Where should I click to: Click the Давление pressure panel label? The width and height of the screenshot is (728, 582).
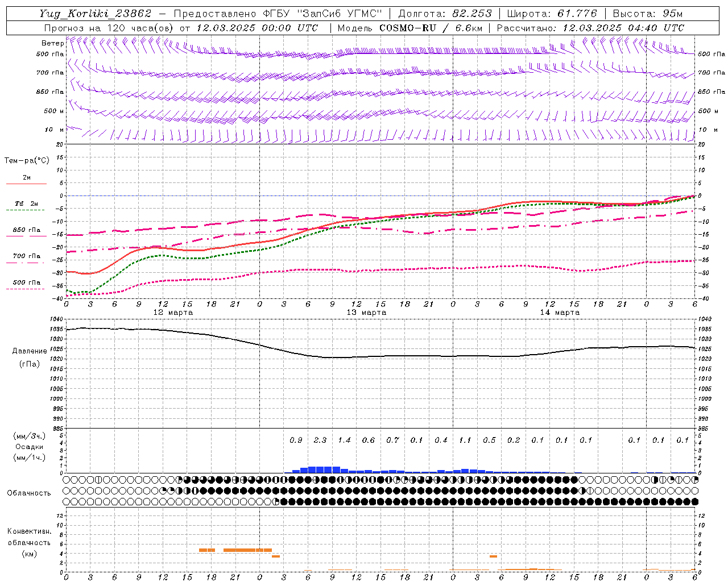coord(30,351)
